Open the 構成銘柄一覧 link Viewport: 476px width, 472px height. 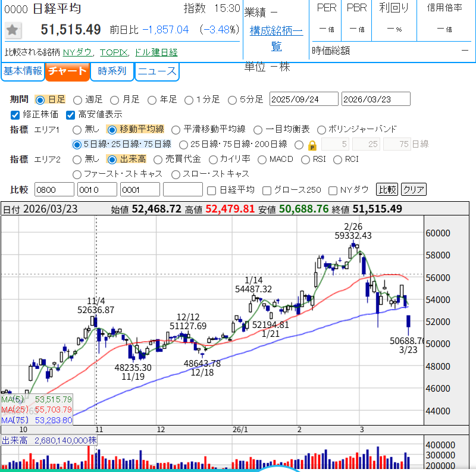pos(276,38)
